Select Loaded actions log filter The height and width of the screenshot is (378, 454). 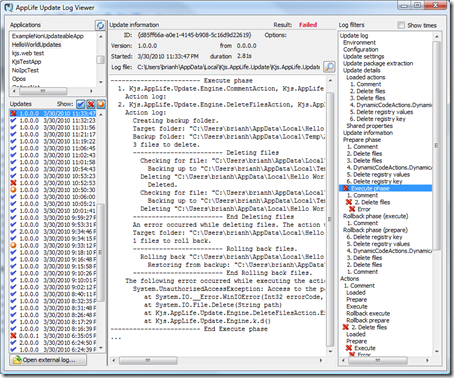tap(366, 77)
